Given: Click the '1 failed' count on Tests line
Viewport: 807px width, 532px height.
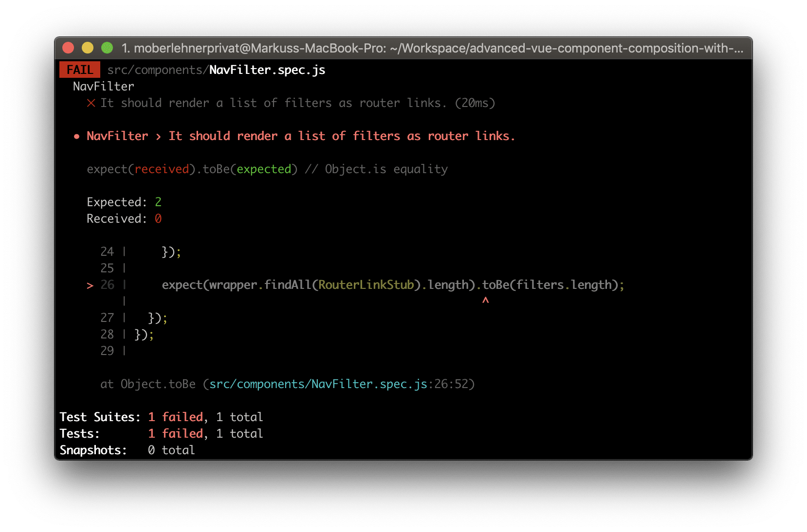Looking at the screenshot, I should point(176,434).
